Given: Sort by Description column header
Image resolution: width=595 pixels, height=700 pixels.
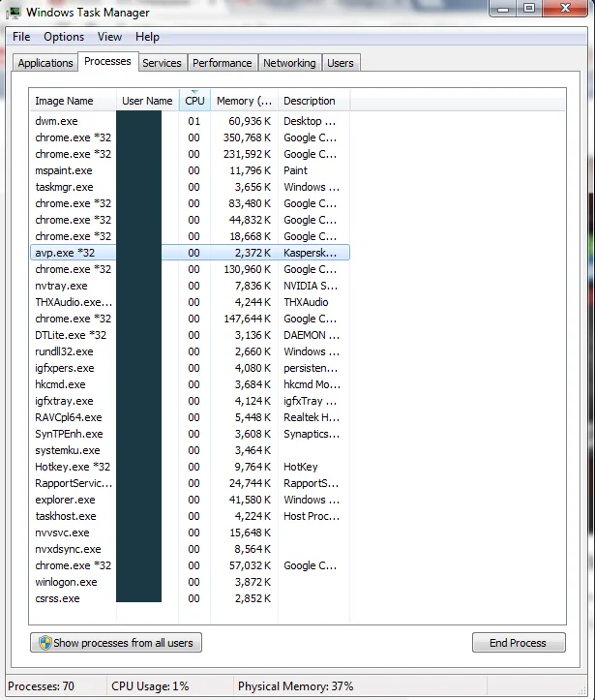Looking at the screenshot, I should 314,101.
